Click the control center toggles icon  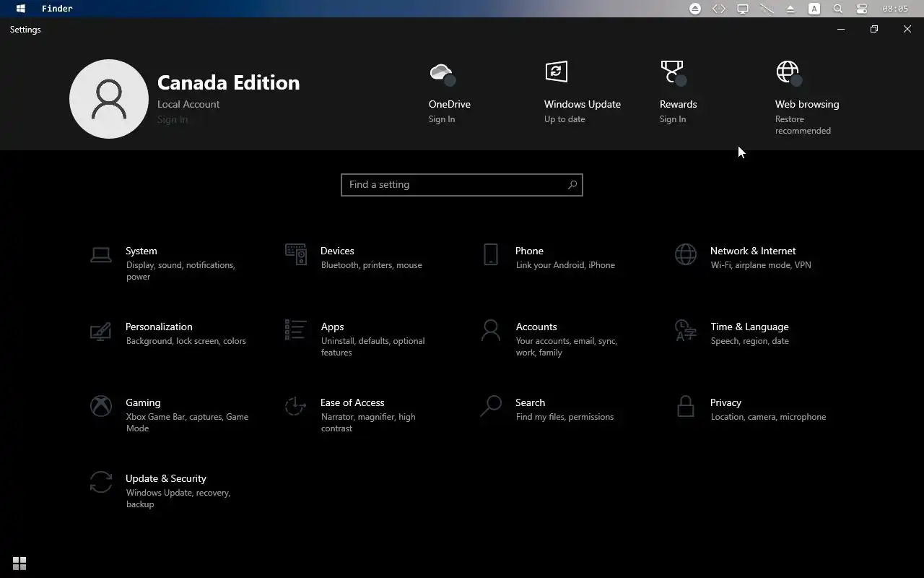[862, 9]
